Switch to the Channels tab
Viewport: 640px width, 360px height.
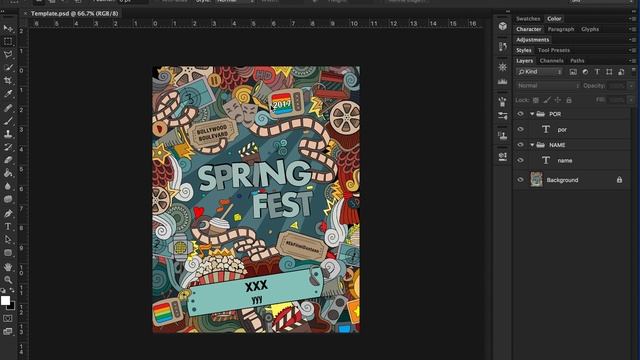[551, 61]
